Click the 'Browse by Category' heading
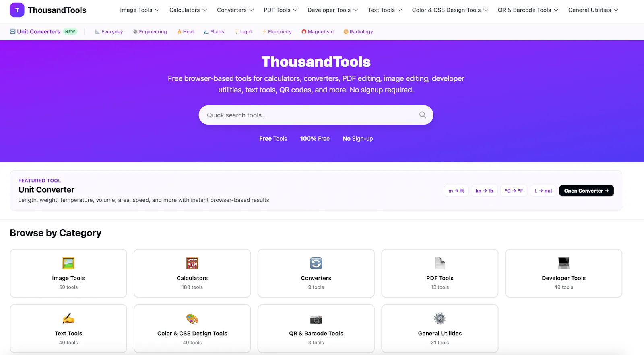This screenshot has height=355, width=644. (56, 233)
